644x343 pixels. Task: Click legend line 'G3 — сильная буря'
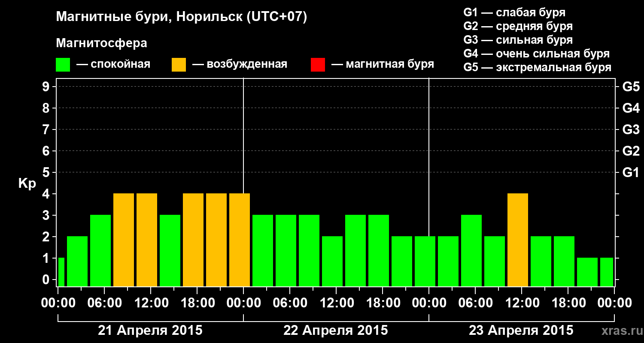[x=518, y=40]
